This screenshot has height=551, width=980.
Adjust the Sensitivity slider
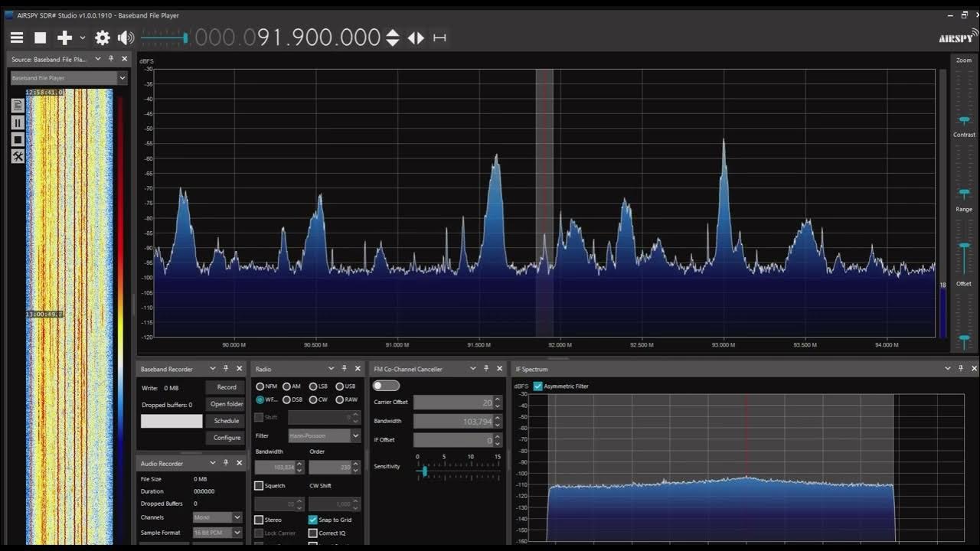[x=458, y=471]
